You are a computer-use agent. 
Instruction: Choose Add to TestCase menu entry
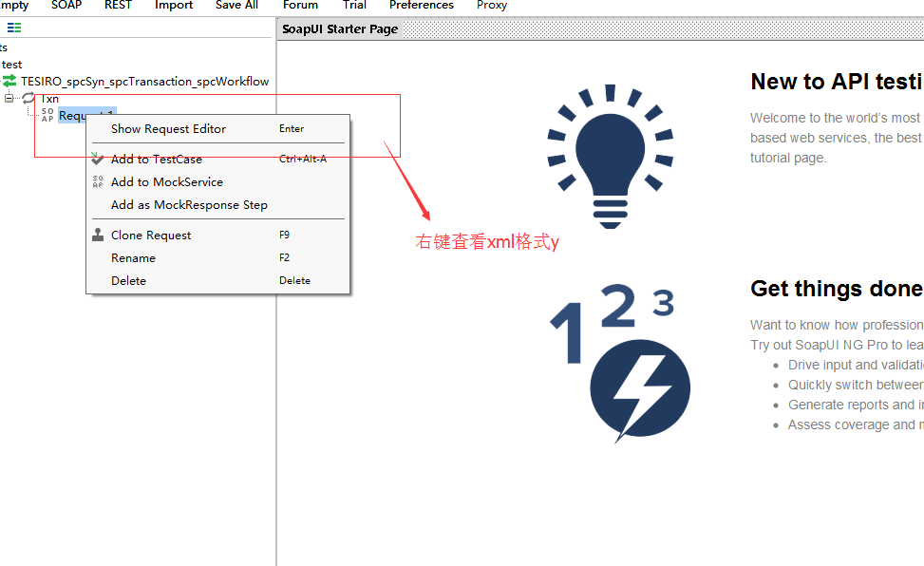tap(218, 160)
